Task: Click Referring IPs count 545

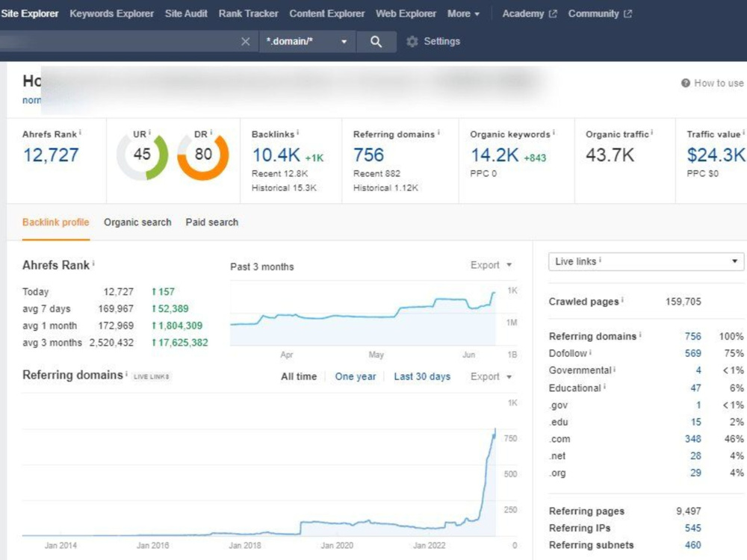Action: (x=692, y=528)
